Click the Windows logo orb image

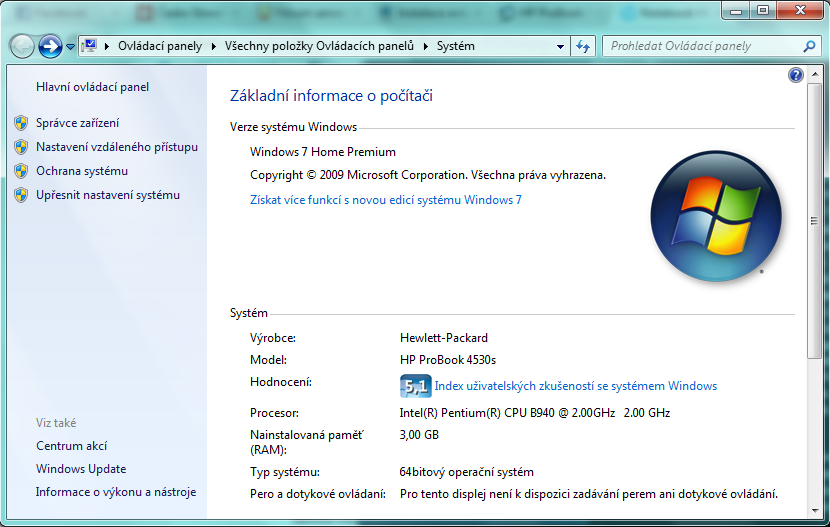716,216
